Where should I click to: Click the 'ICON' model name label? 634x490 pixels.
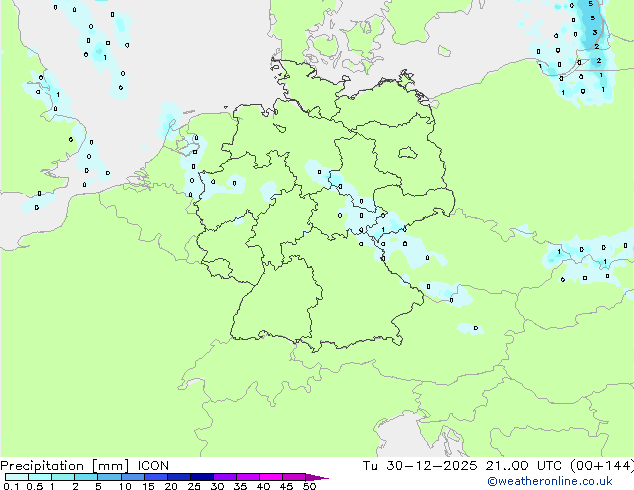coord(153,466)
